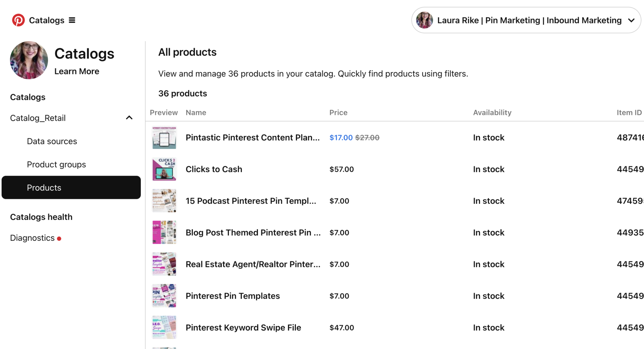The image size is (644, 349).
Task: Click the discounted $17.00 price on Pintastic planner
Action: tap(341, 138)
